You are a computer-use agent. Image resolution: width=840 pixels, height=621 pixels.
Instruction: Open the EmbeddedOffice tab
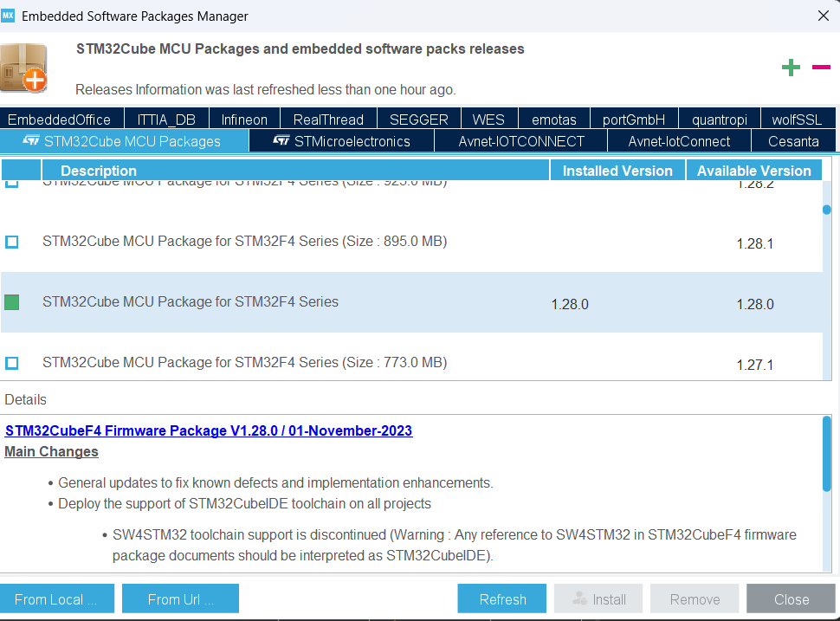(61, 119)
